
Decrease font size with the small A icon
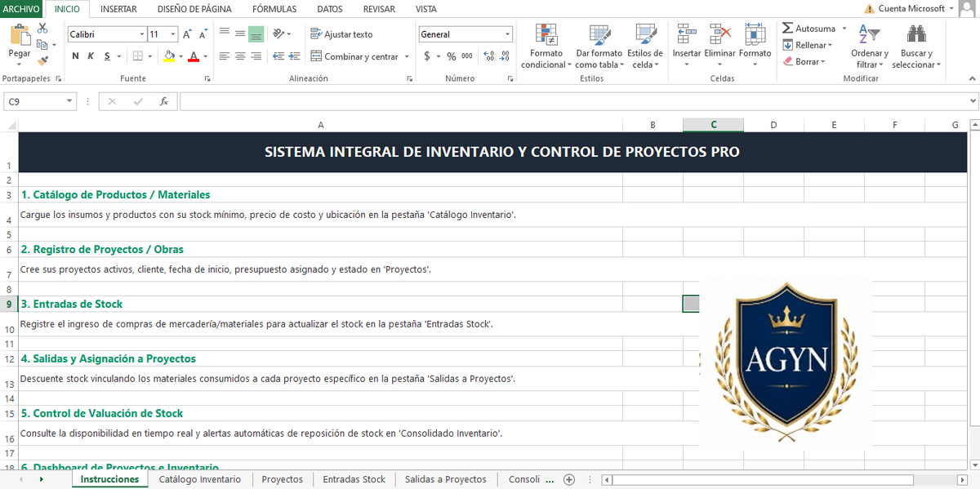click(203, 34)
